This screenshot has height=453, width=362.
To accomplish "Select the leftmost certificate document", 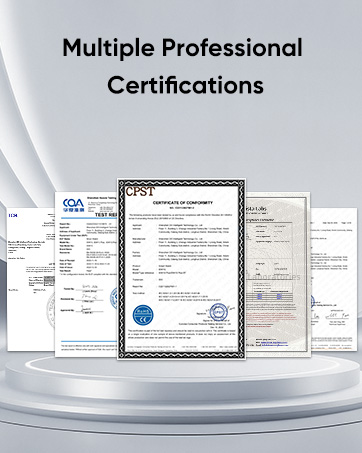I will [x=31, y=279].
